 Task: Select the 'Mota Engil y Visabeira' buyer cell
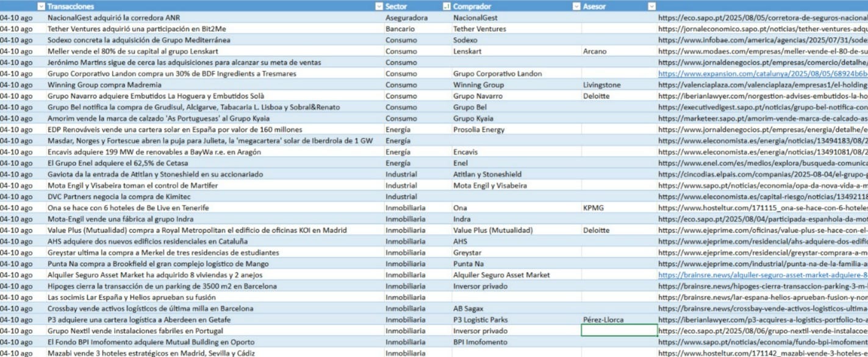point(516,185)
